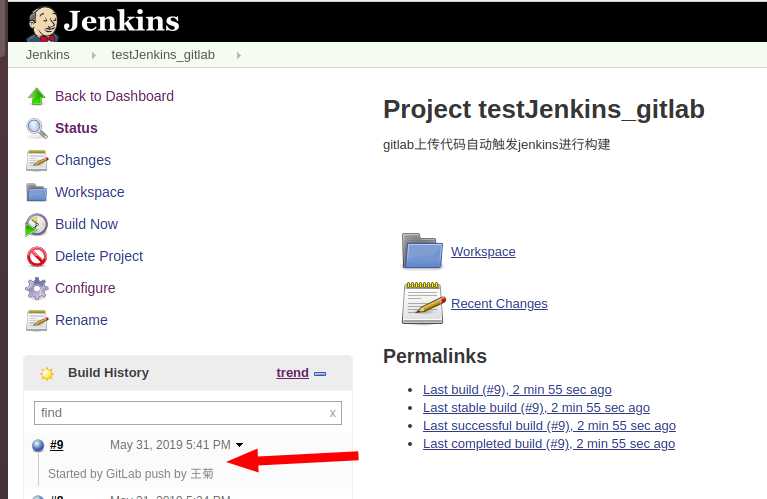767x499 pixels.
Task: Open the dropdown arrow next to build #9 date
Action: (239, 445)
